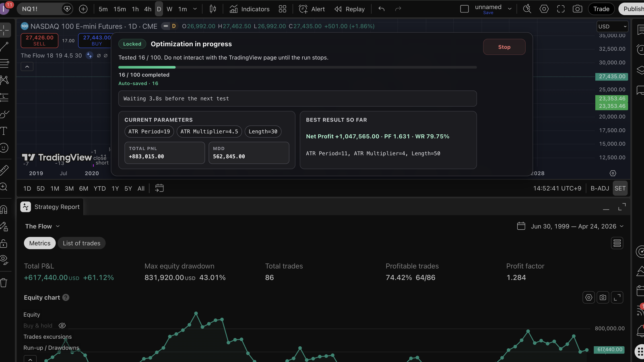Expand the equity chart to fullscreen
The image size is (644, 362).
point(617,298)
